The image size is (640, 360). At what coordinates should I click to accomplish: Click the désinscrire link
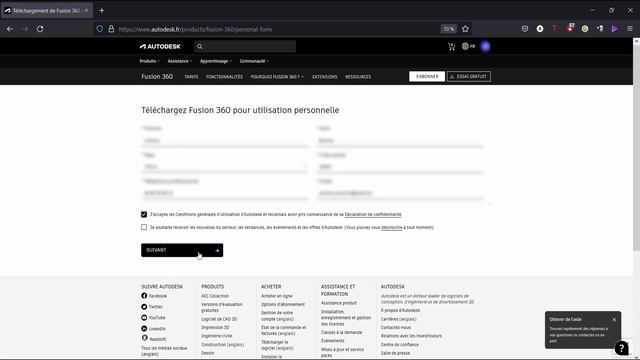(x=392, y=227)
